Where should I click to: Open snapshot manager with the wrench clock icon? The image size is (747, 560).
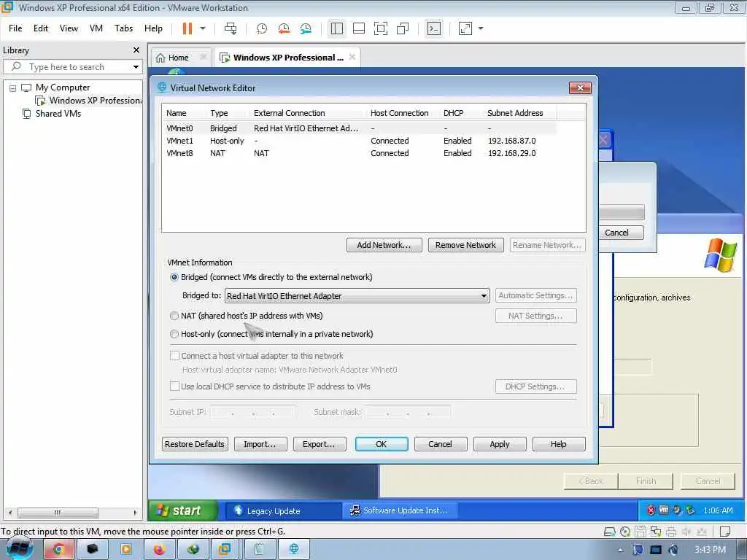tap(306, 28)
